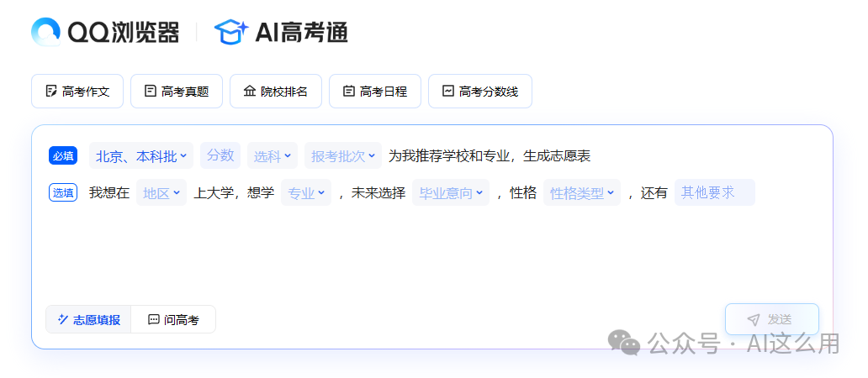Switch to the 志愿填报 tab
Viewport: 868px width, 378px height.
click(x=88, y=320)
